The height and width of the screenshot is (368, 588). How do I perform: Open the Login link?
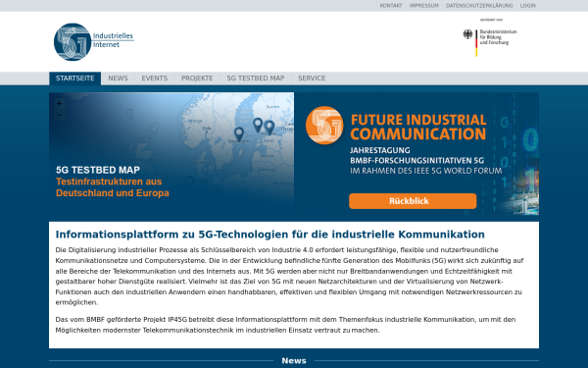(x=527, y=6)
